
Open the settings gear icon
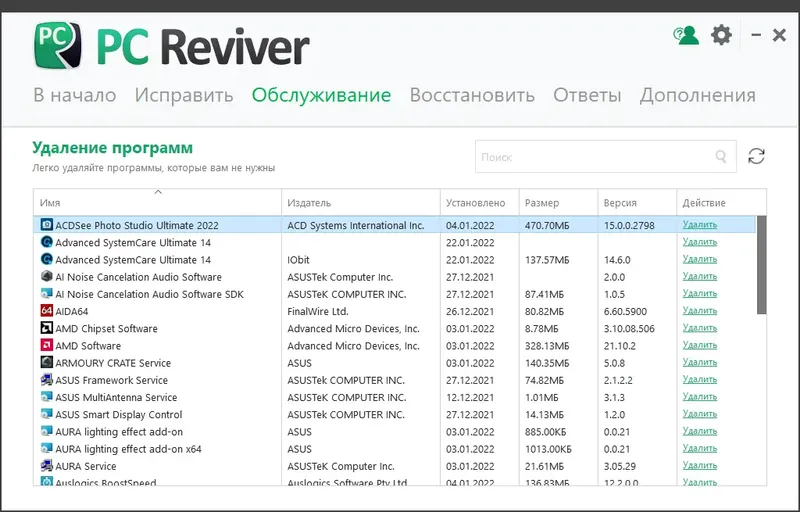coord(721,35)
